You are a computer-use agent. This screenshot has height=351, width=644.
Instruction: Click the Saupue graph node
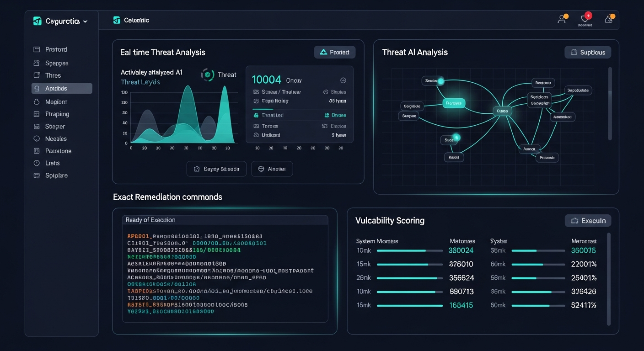(409, 116)
